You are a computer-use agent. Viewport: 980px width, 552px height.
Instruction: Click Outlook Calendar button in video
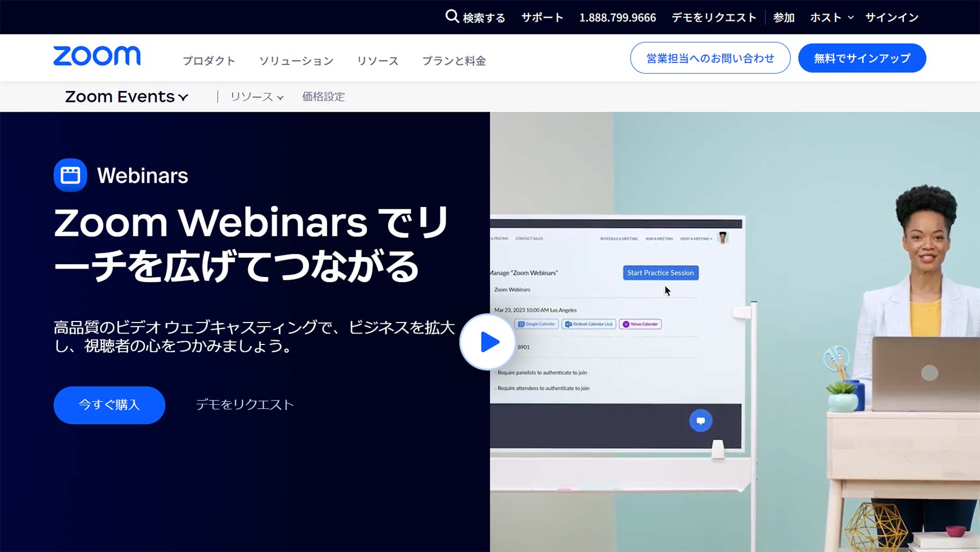tap(589, 324)
